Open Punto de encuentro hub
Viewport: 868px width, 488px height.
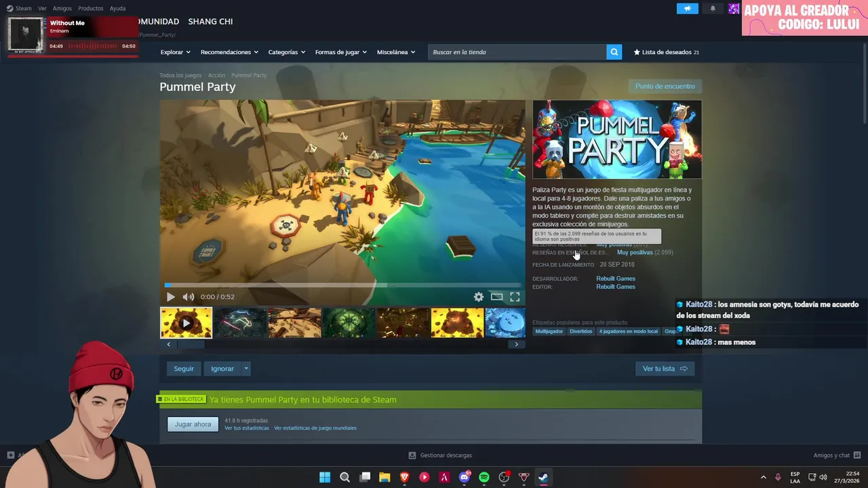665,86
